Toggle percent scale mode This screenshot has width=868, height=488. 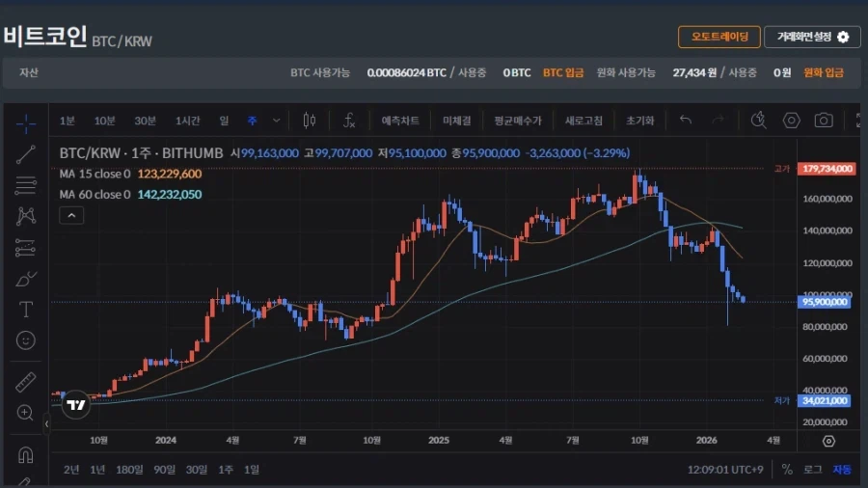point(787,469)
